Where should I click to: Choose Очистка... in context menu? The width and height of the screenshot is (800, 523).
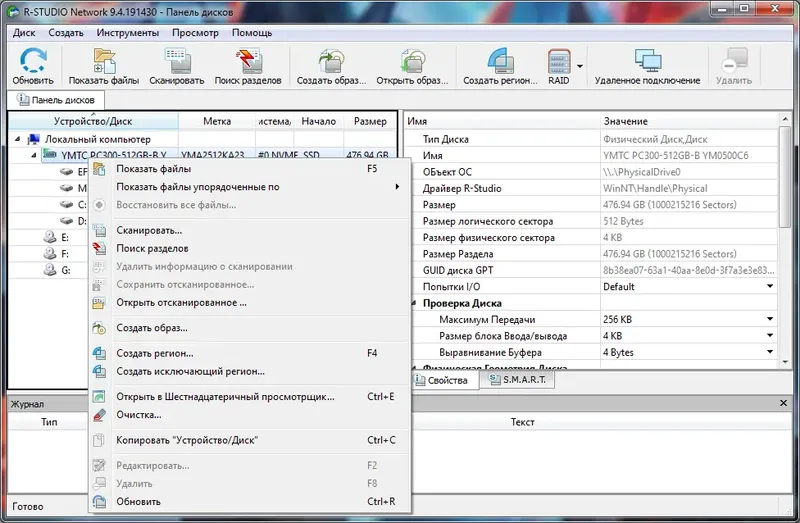249,415
